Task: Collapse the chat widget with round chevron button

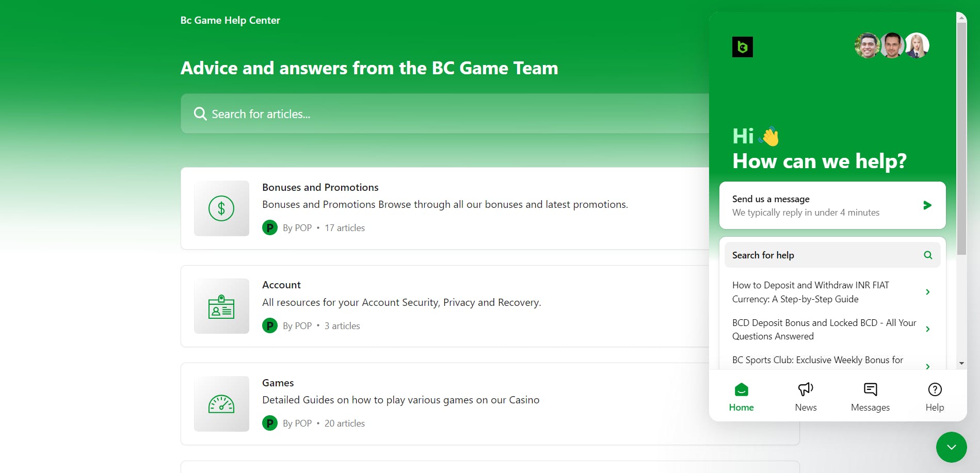Action: pos(951,447)
